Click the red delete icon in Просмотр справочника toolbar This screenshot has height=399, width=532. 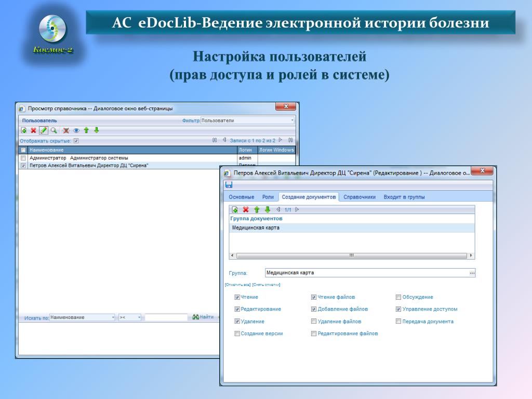pyautogui.click(x=33, y=130)
